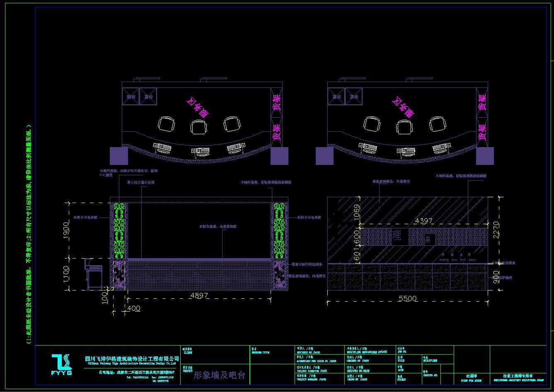Click the right chair in left plan

[231, 124]
